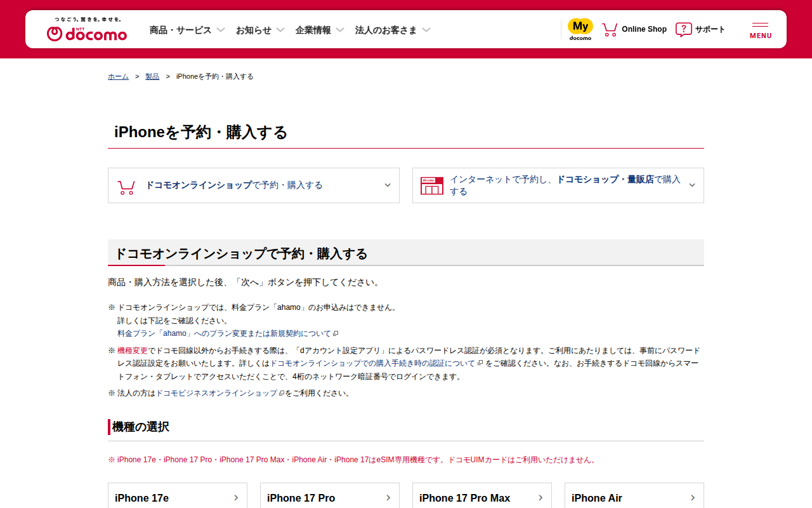Open the Online Shop text link
Viewport: 812px width, 508px height.
point(644,29)
